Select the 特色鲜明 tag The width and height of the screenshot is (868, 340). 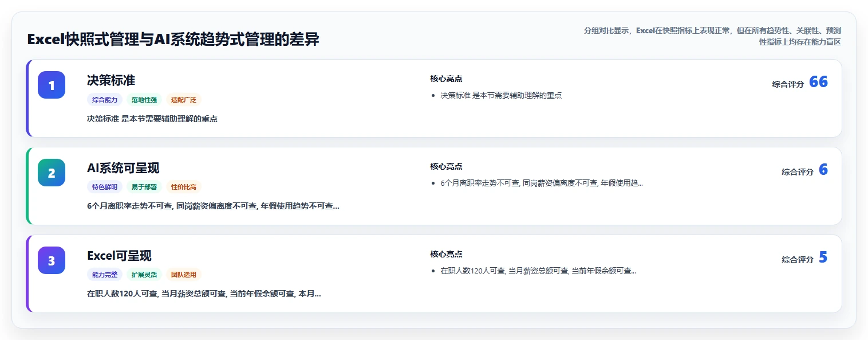click(105, 187)
